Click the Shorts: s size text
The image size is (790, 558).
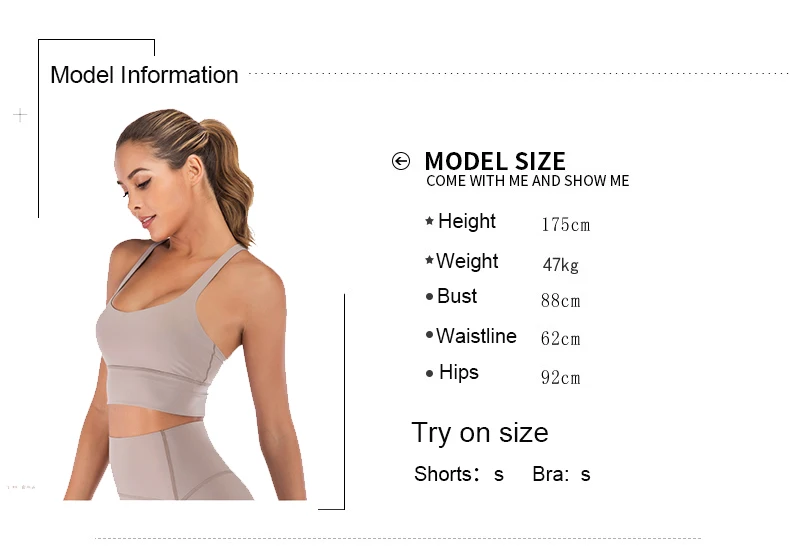tap(459, 474)
